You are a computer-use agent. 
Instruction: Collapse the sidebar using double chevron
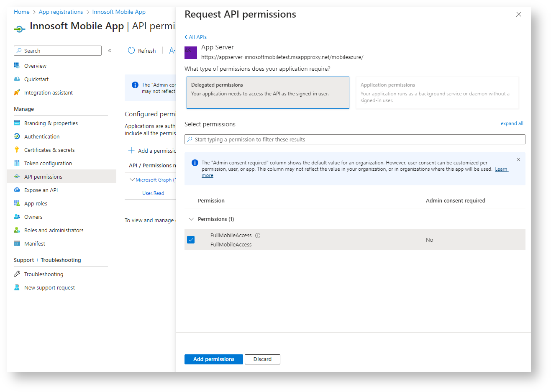click(x=110, y=51)
